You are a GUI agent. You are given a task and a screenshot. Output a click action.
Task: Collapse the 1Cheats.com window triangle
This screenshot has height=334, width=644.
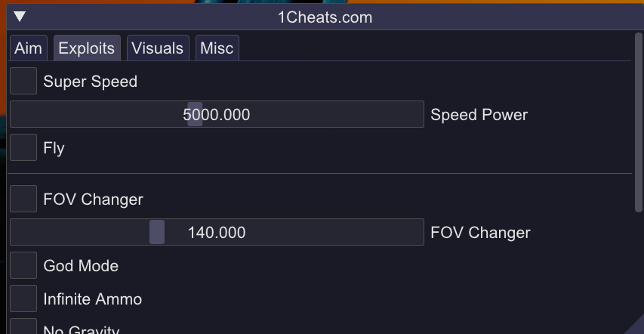click(20, 17)
